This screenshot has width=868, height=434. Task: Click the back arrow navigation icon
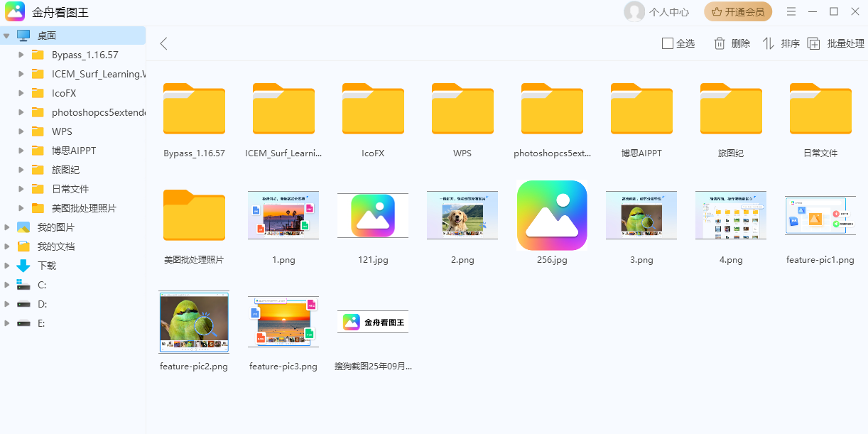click(x=164, y=43)
